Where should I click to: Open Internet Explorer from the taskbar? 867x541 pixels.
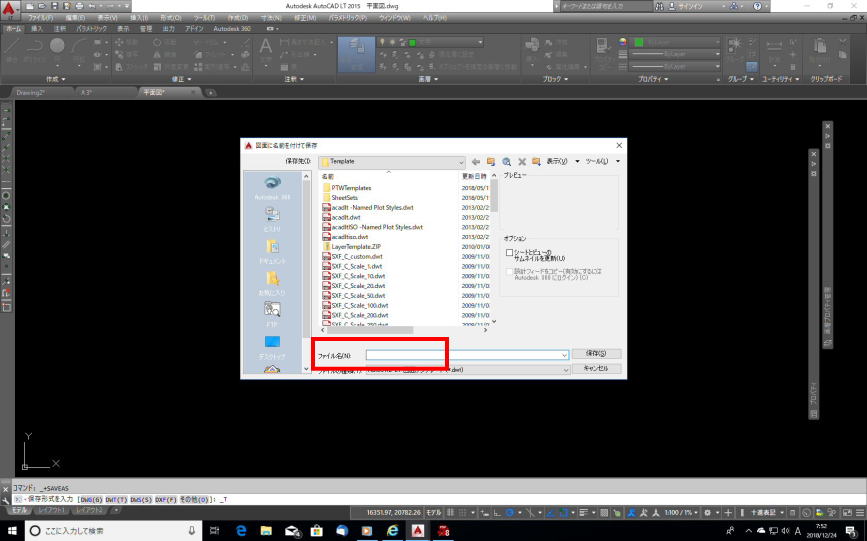(x=392, y=530)
